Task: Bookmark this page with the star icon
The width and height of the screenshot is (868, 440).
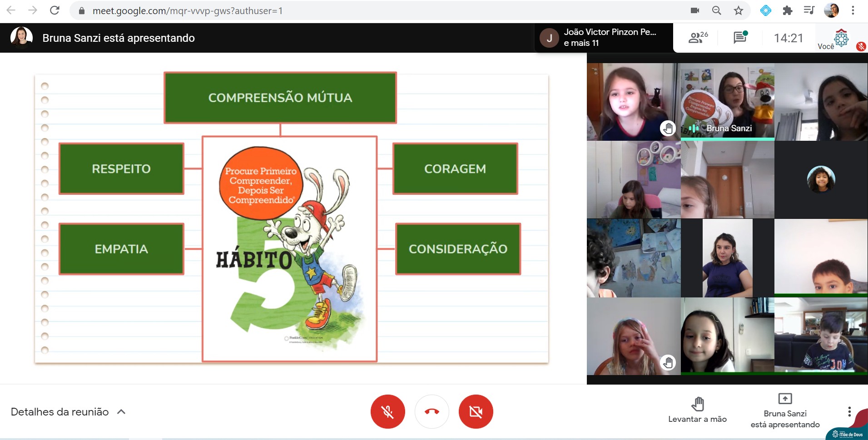Action: point(739,10)
